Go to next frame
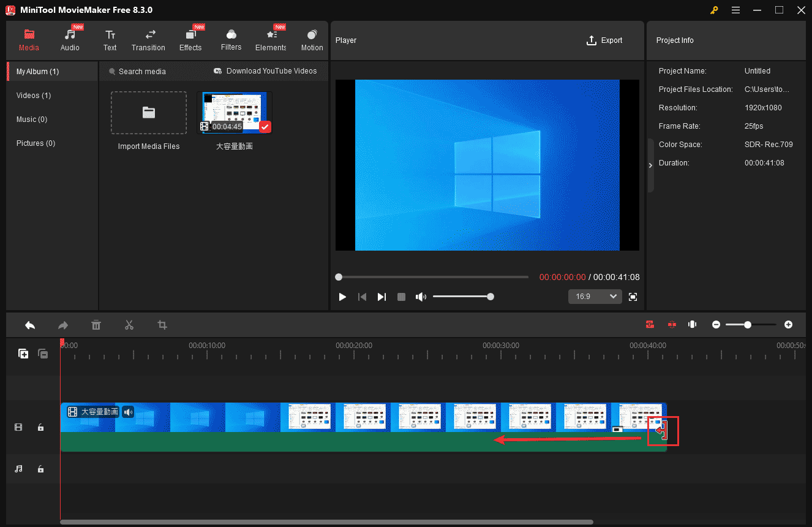812x527 pixels. point(382,297)
